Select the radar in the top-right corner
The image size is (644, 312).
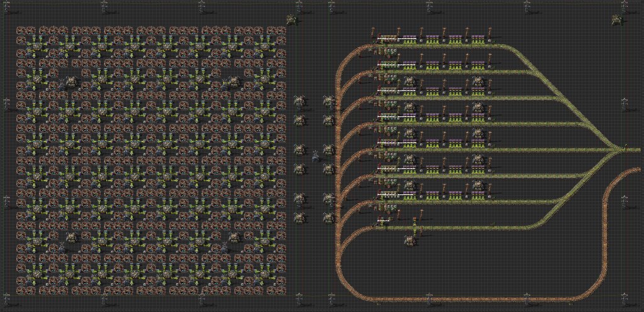(616, 18)
